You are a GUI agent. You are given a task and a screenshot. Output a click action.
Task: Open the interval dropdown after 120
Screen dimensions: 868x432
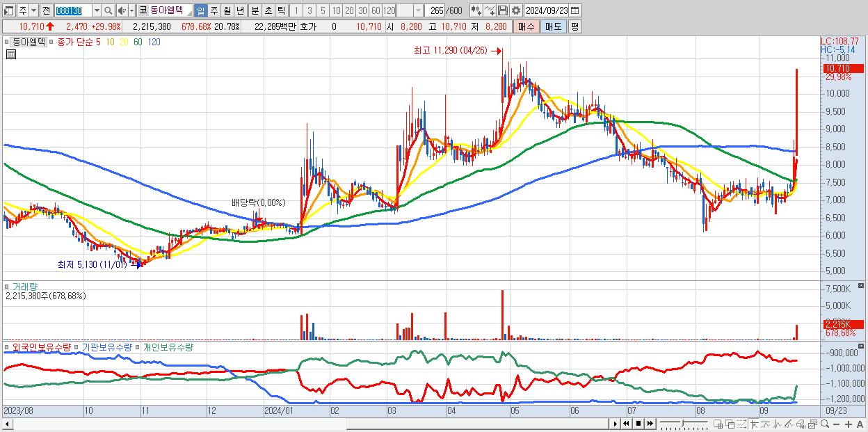tap(418, 10)
